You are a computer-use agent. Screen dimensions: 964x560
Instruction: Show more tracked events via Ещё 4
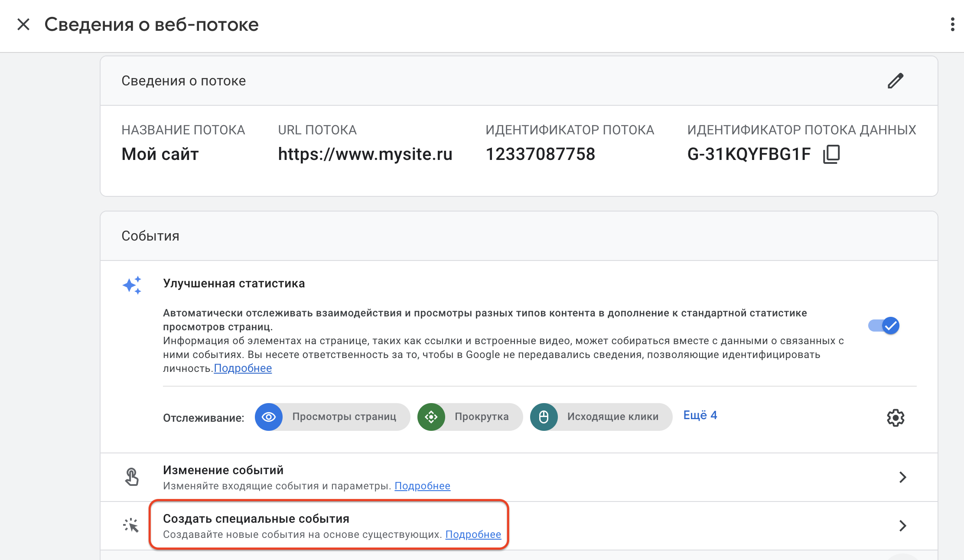[700, 415]
